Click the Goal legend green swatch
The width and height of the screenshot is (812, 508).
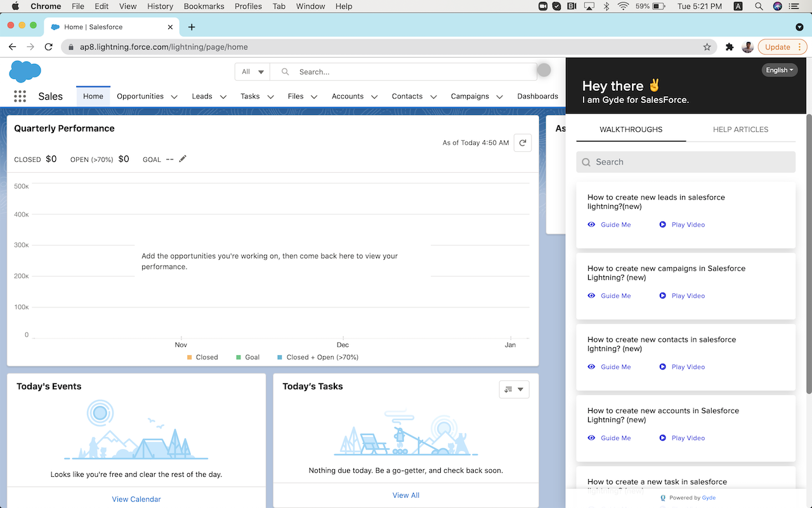pos(239,358)
